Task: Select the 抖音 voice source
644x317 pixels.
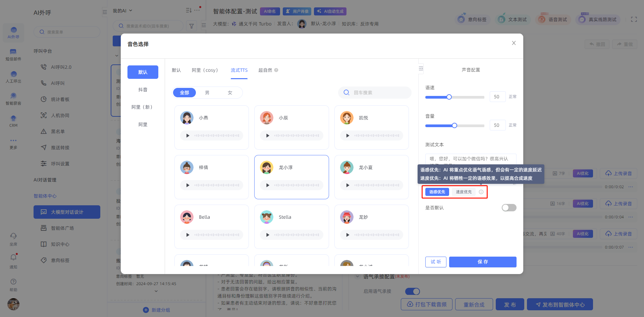Action: pyautogui.click(x=143, y=90)
